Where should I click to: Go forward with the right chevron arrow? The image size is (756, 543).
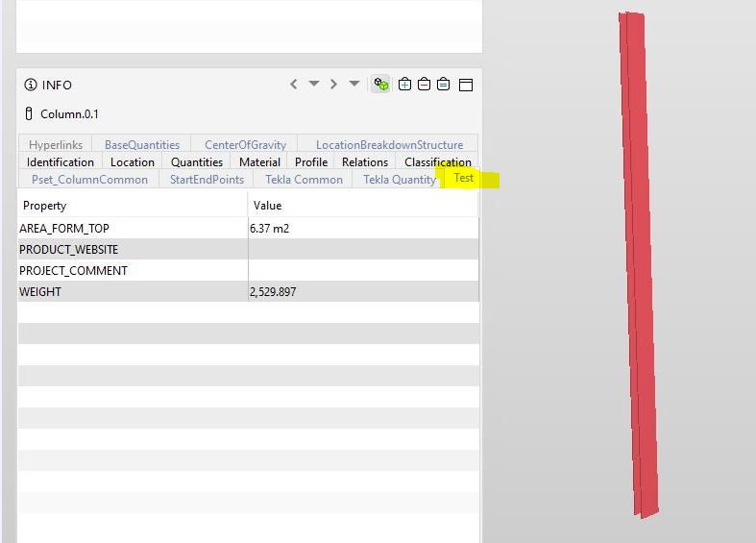point(333,85)
